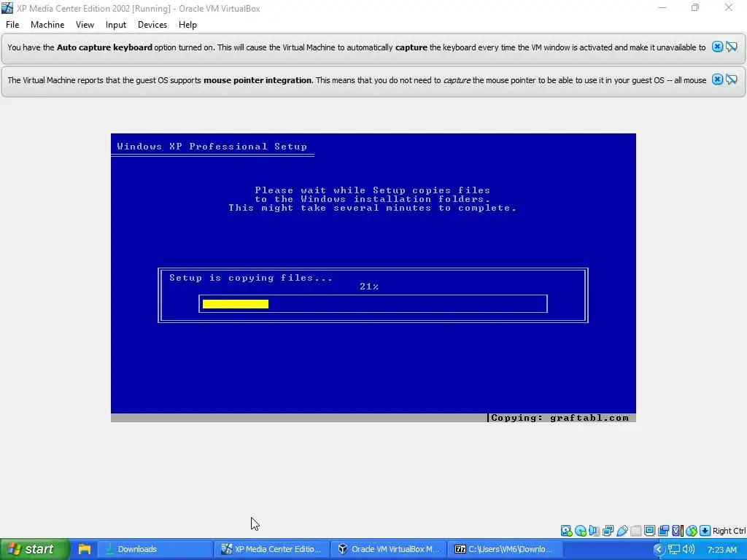The image size is (747, 560).
Task: Open the View menu
Action: [85, 25]
